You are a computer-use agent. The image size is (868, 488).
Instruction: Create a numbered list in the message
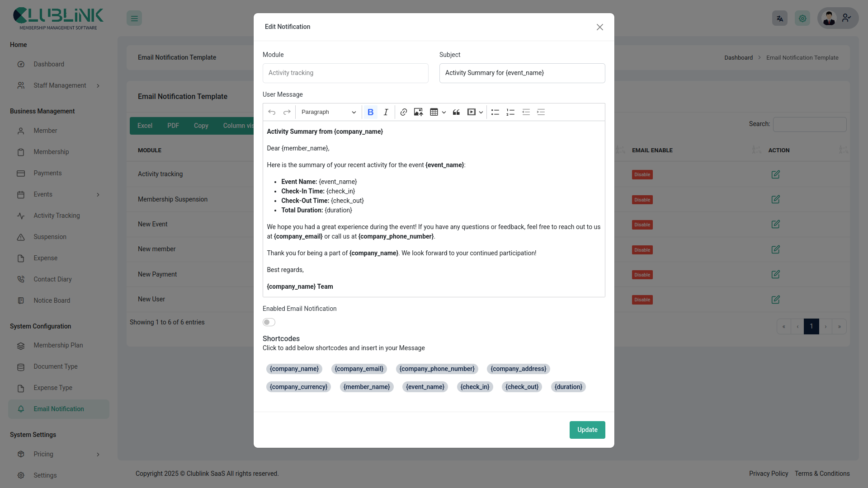[510, 112]
